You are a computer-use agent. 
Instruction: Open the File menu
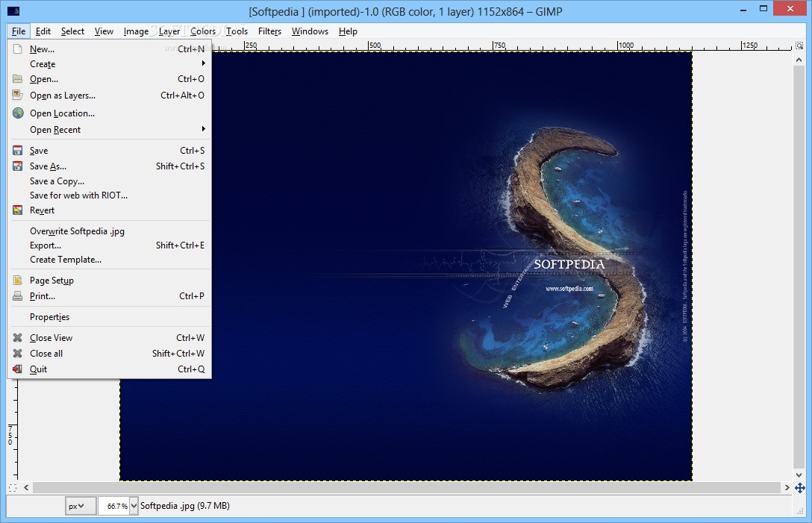click(x=19, y=31)
